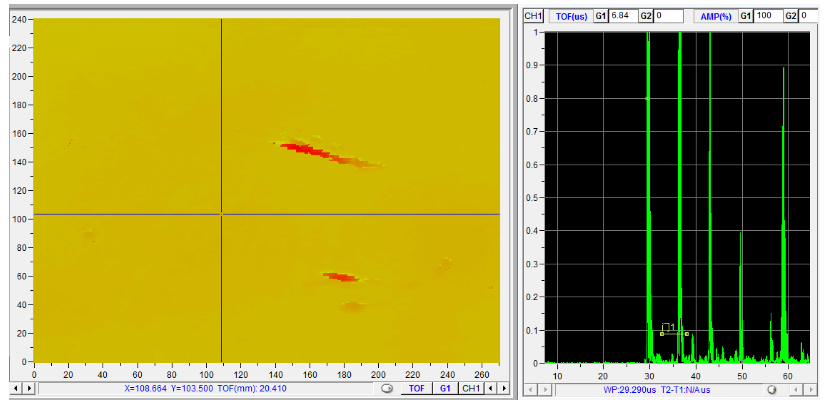This screenshot has height=408, width=830.
Task: Click the crosshair intersection in the C-scan image
Action: [221, 214]
